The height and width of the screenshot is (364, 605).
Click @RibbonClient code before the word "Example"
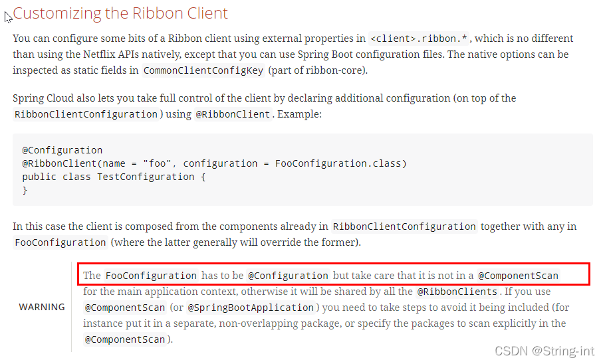point(233,114)
